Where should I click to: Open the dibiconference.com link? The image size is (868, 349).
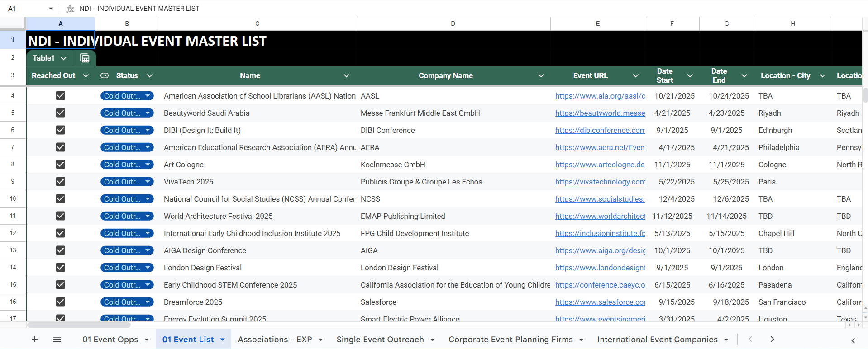coord(600,130)
